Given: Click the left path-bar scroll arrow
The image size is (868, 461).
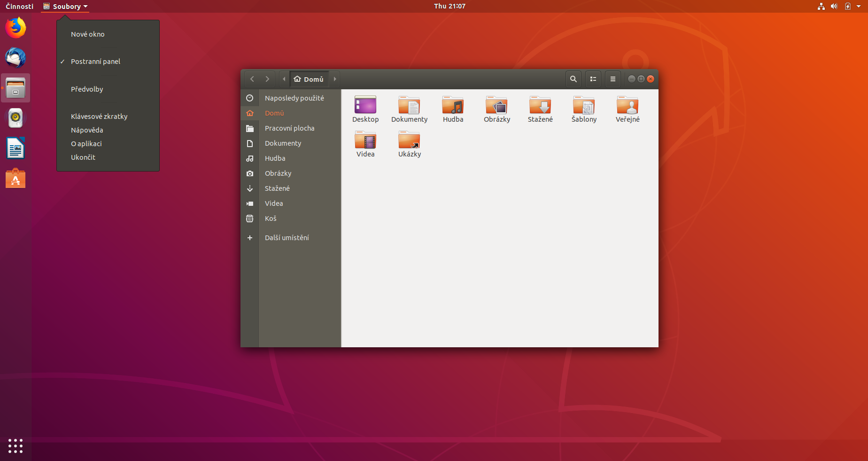Looking at the screenshot, I should [x=284, y=79].
